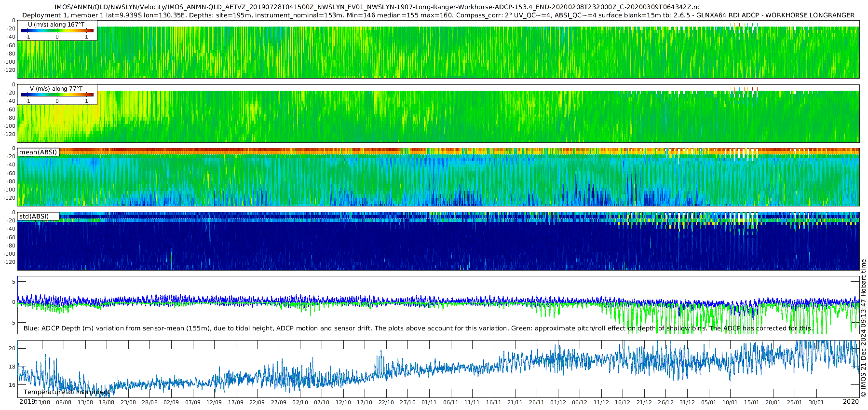This screenshot has width=868, height=410.
Task: Click the '18' tick on temperature axis
Action: point(12,367)
